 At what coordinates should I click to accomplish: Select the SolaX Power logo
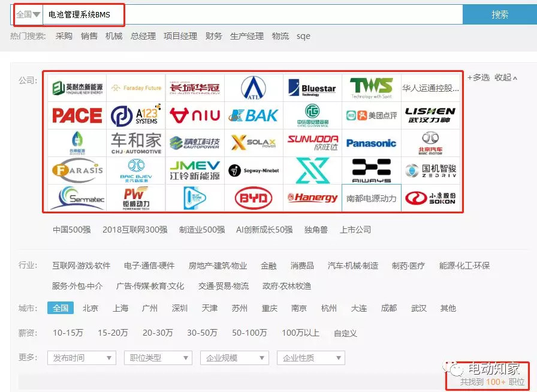click(x=254, y=143)
